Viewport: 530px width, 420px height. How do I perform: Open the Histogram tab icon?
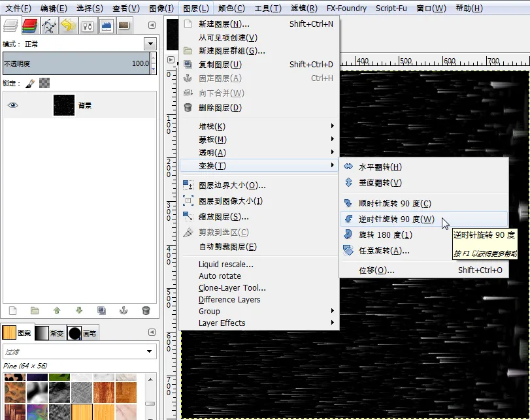pyautogui.click(x=107, y=25)
